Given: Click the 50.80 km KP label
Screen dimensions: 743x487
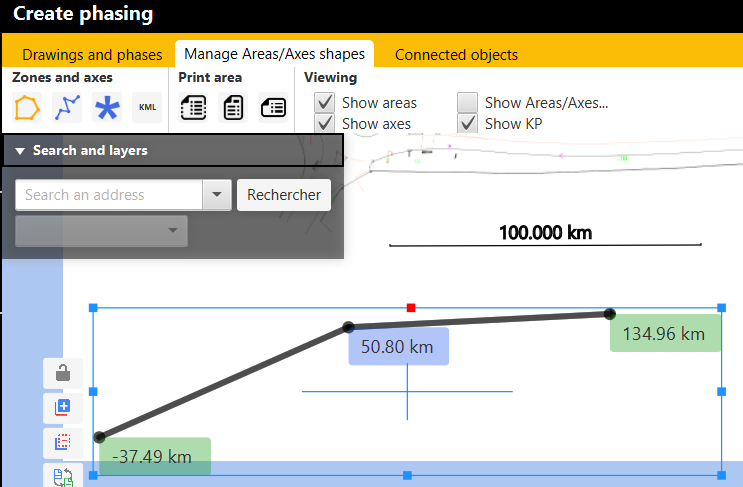Looking at the screenshot, I should coord(399,346).
